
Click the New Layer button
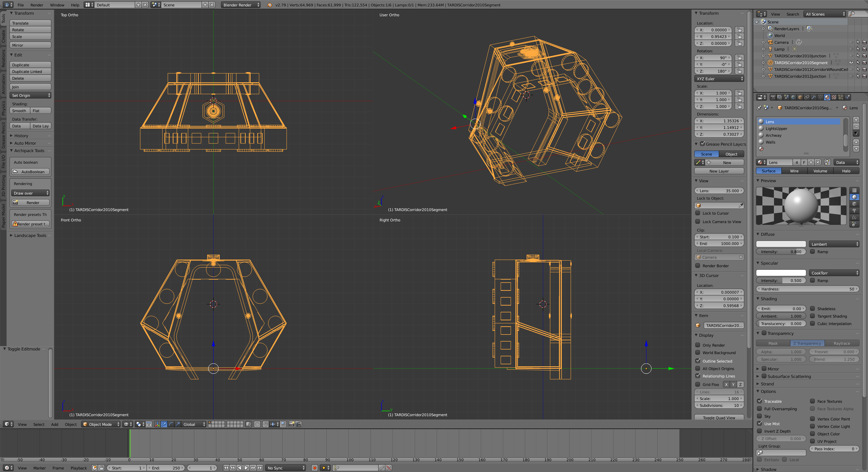719,171
